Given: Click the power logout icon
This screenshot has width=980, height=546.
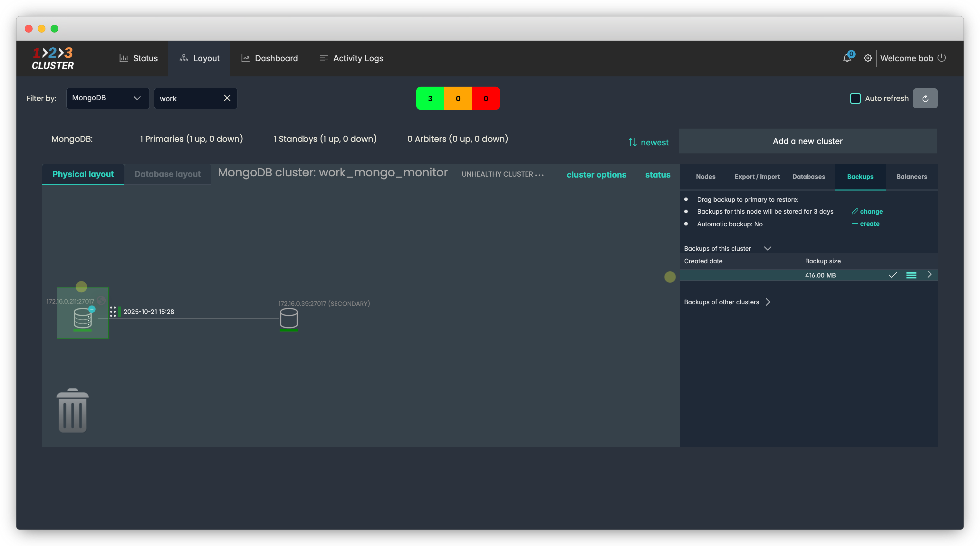Looking at the screenshot, I should coord(942,58).
